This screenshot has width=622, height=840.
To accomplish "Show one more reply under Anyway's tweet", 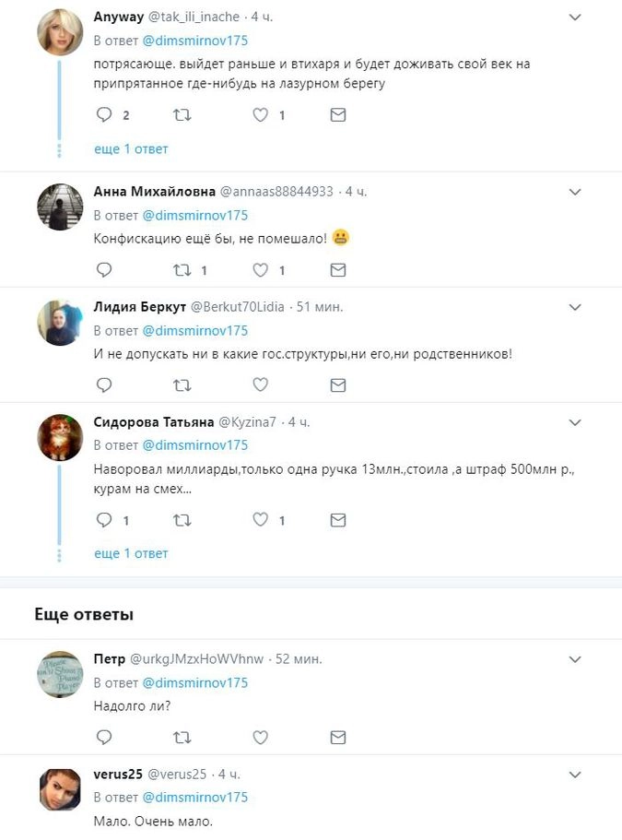I will 131,148.
